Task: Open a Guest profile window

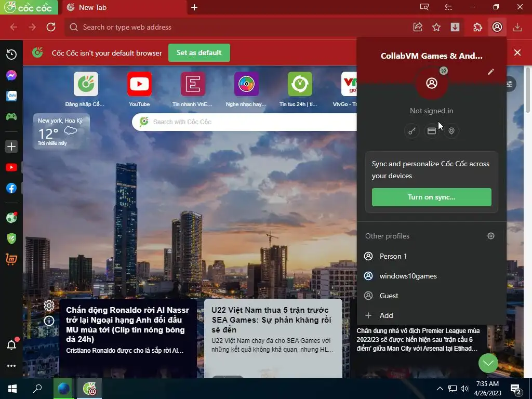Action: pyautogui.click(x=432, y=296)
